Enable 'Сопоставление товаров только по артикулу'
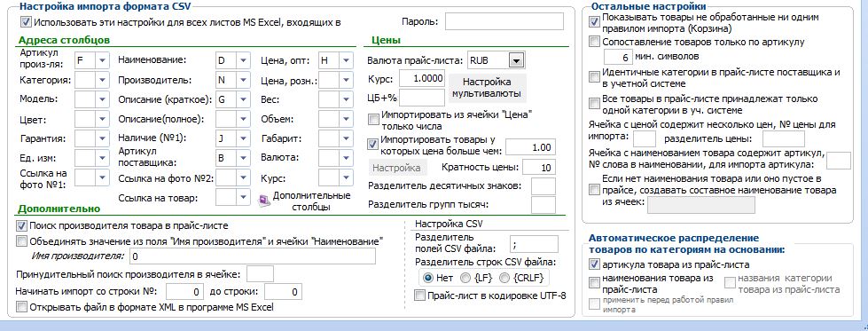 click(x=594, y=41)
